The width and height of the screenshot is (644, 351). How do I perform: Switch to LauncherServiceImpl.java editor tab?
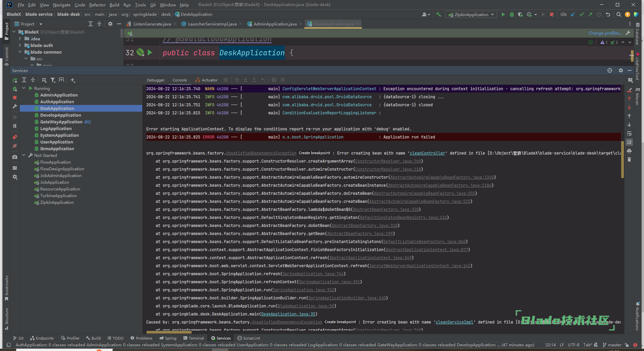212,24
